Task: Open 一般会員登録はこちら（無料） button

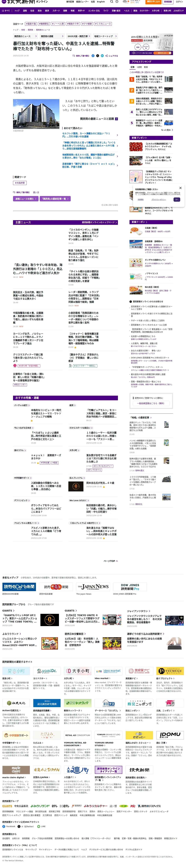Action: 151,403
